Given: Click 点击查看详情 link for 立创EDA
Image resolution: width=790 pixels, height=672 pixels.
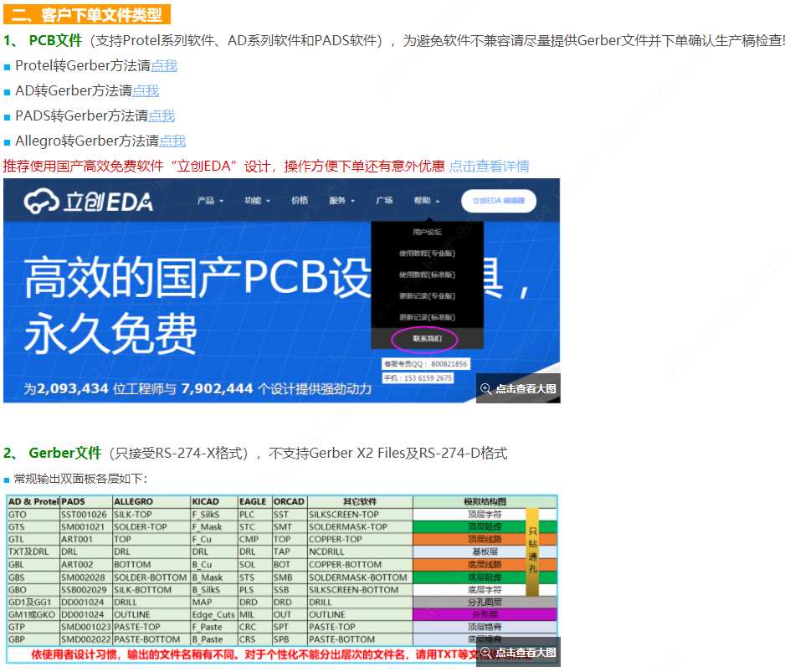Looking at the screenshot, I should click(x=489, y=166).
